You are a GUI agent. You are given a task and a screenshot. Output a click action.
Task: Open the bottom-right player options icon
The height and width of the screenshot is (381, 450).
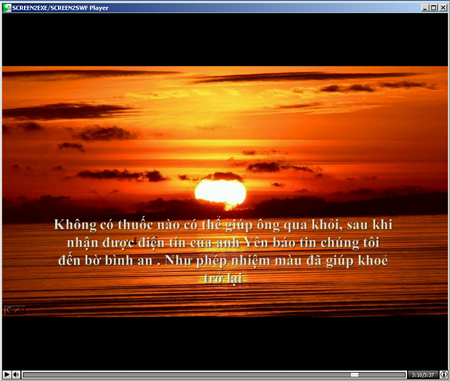(x=444, y=375)
